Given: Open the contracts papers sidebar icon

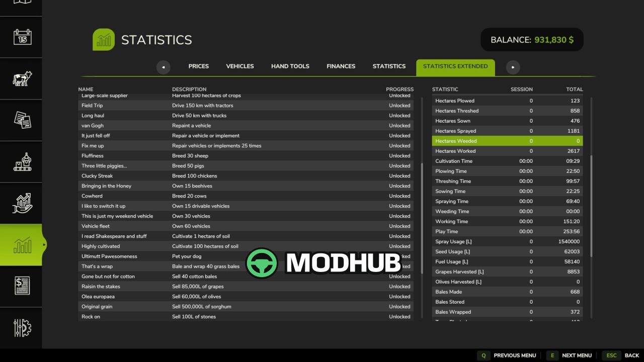Looking at the screenshot, I should pyautogui.click(x=22, y=120).
